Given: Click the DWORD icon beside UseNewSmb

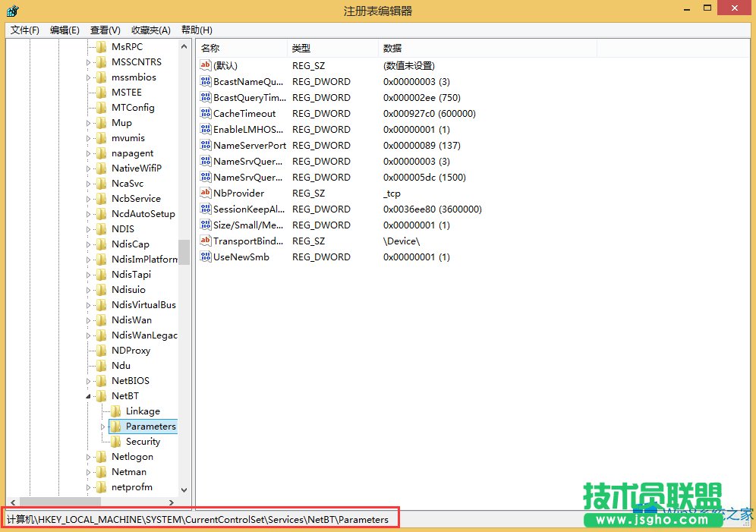Looking at the screenshot, I should [204, 257].
